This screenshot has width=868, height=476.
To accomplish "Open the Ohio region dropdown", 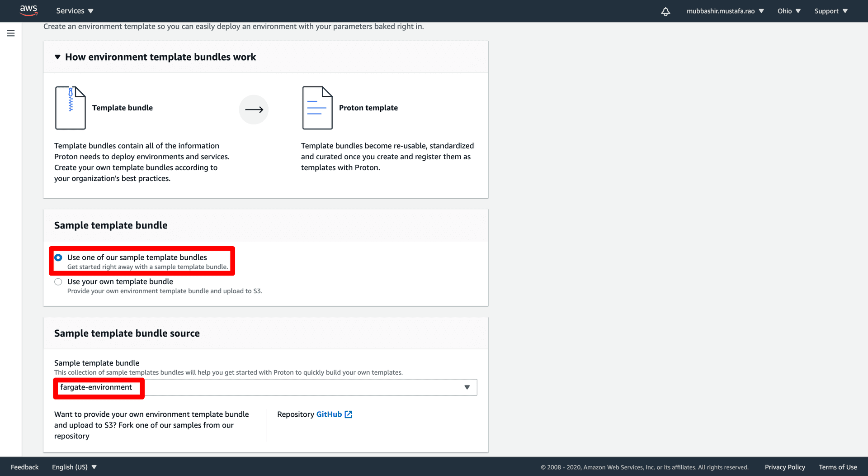I will pyautogui.click(x=789, y=11).
